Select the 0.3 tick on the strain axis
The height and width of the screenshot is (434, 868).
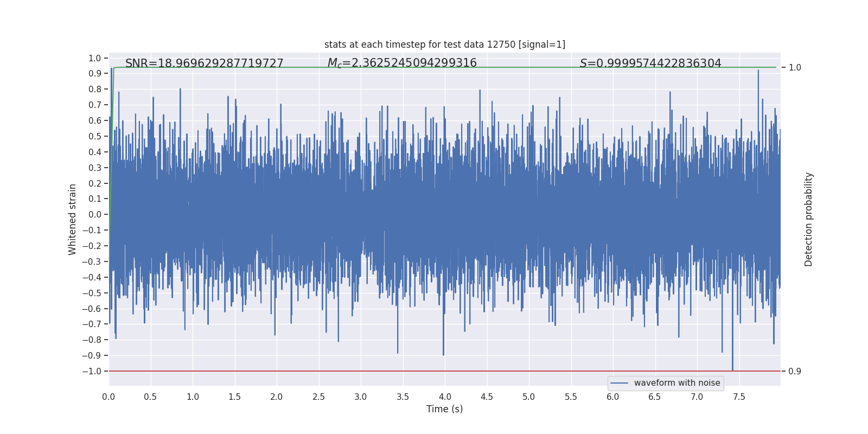pyautogui.click(x=95, y=168)
